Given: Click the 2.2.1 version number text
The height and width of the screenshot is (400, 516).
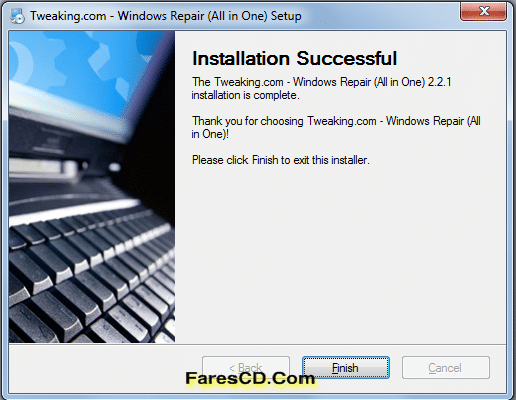Looking at the screenshot, I should (x=439, y=82).
